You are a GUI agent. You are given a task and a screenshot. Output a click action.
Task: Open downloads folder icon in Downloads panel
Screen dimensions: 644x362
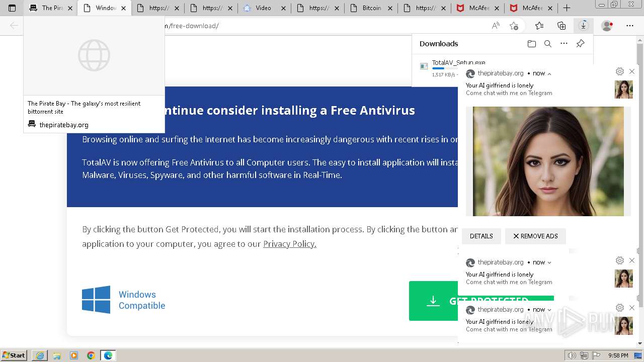coord(532,44)
